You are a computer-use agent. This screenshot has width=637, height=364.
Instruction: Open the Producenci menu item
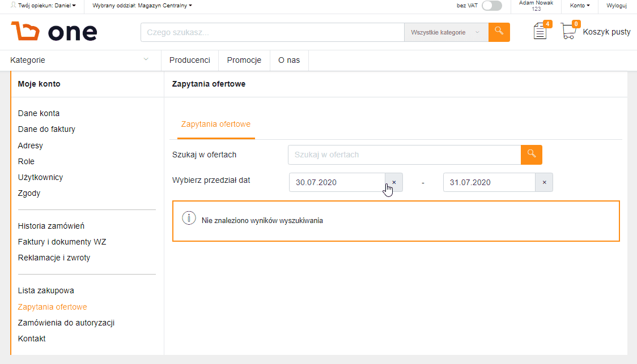(x=190, y=60)
